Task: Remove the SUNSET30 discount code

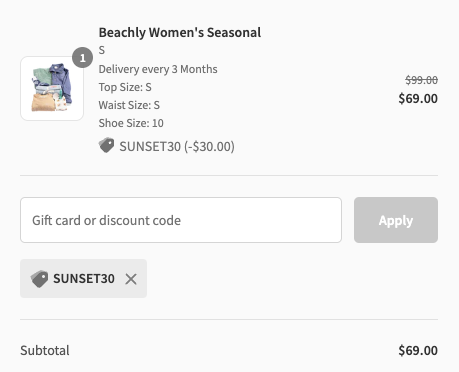Action: [x=131, y=279]
